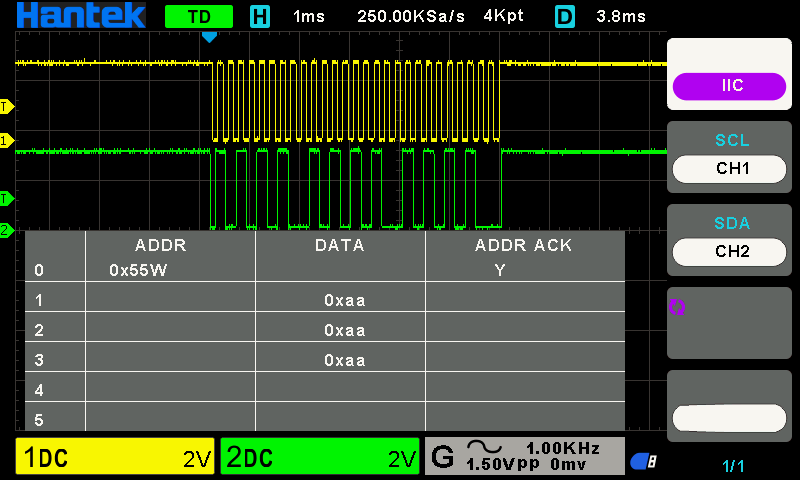Image resolution: width=800 pixels, height=480 pixels.
Task: Click the yellow T trigger level marker
Action: (6, 107)
